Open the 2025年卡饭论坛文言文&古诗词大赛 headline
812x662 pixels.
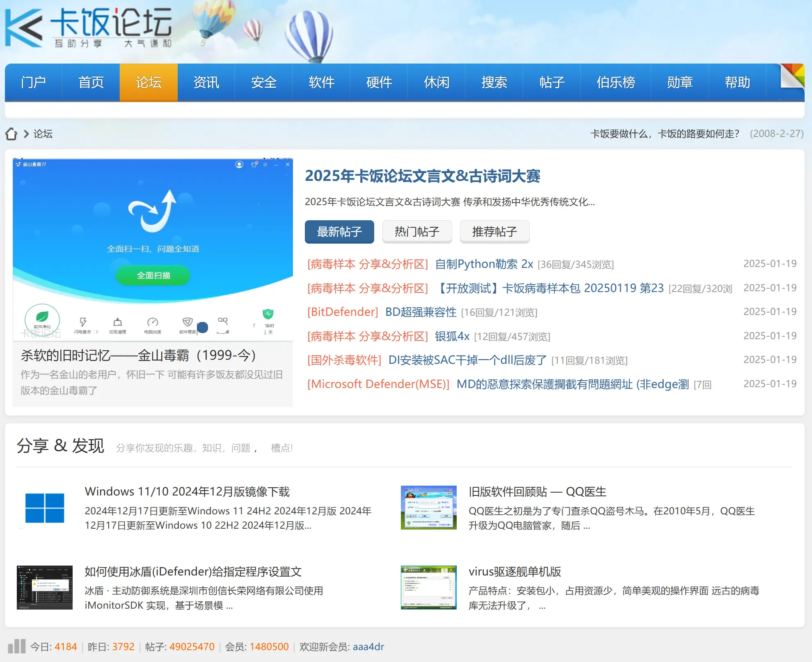coord(422,176)
